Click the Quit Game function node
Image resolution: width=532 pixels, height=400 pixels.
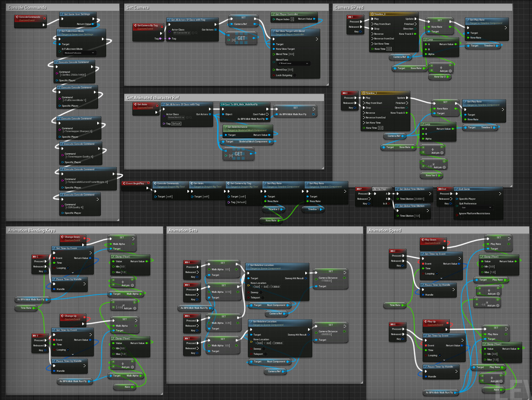pyautogui.click(x=464, y=189)
